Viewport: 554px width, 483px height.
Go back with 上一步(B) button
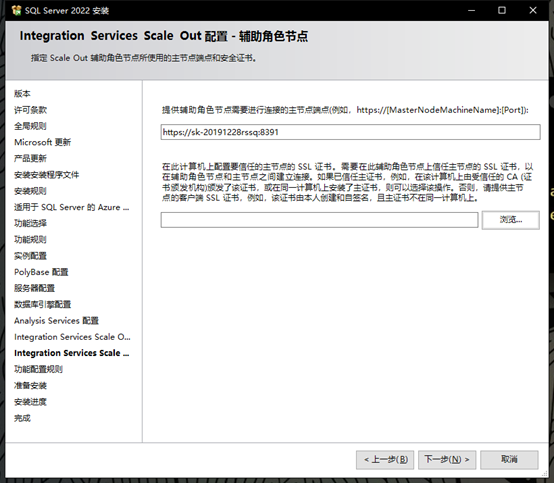[385, 459]
